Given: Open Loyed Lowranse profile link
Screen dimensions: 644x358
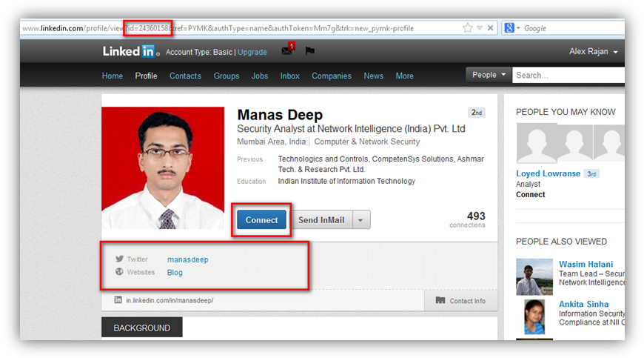Looking at the screenshot, I should [548, 173].
